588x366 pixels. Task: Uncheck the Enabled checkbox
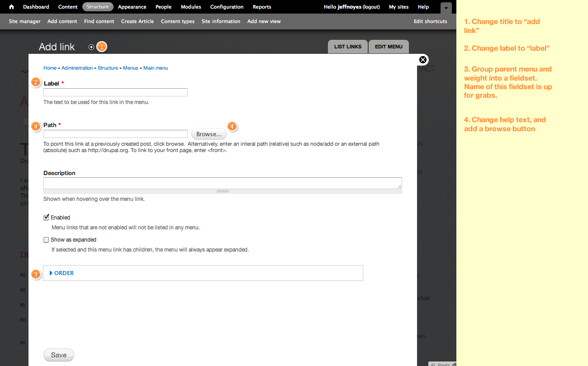[x=46, y=218]
